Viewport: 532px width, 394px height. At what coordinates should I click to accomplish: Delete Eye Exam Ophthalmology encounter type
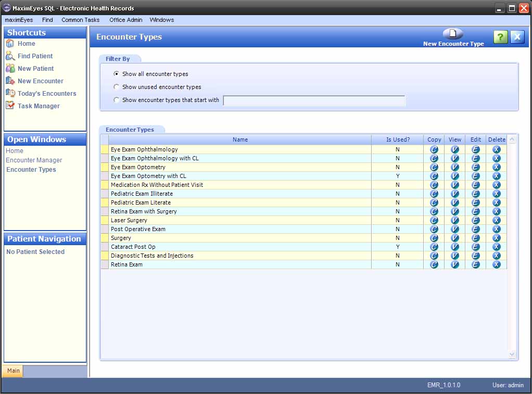tap(497, 149)
